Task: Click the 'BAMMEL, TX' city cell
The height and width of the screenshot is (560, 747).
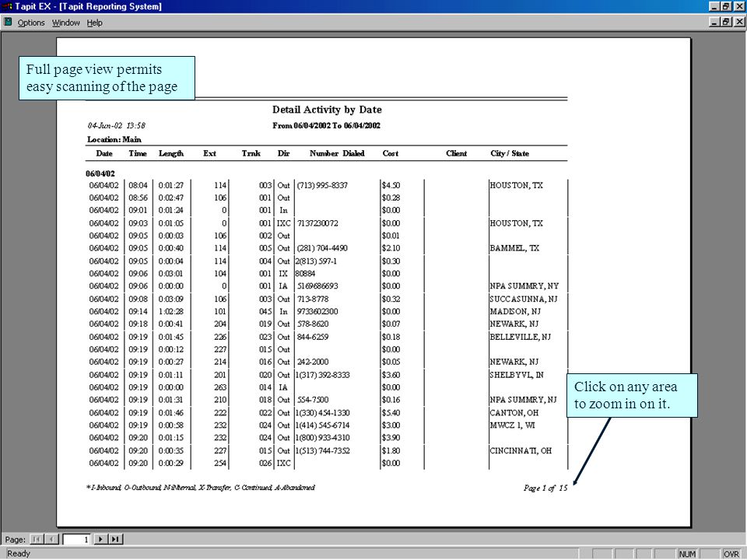Action: coord(514,248)
